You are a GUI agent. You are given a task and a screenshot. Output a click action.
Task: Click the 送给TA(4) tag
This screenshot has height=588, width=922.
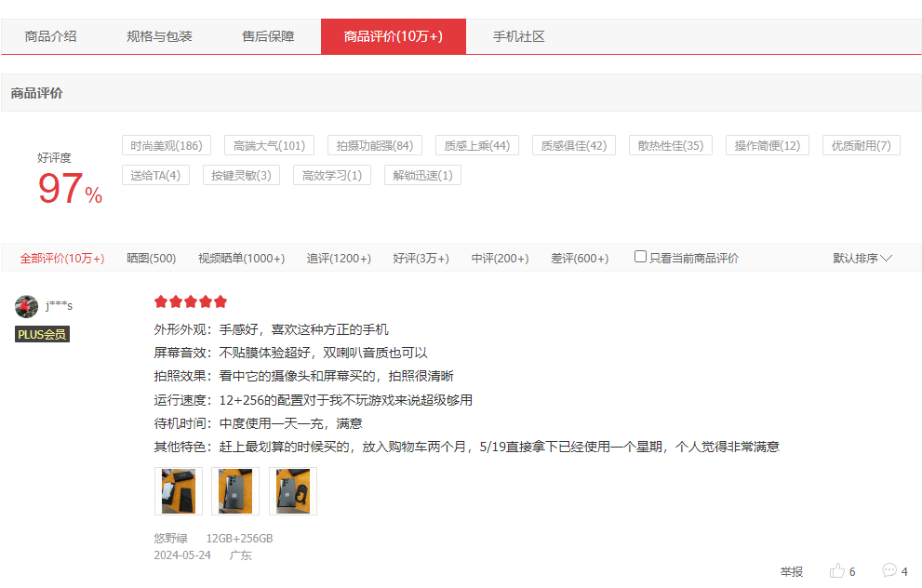pos(155,175)
